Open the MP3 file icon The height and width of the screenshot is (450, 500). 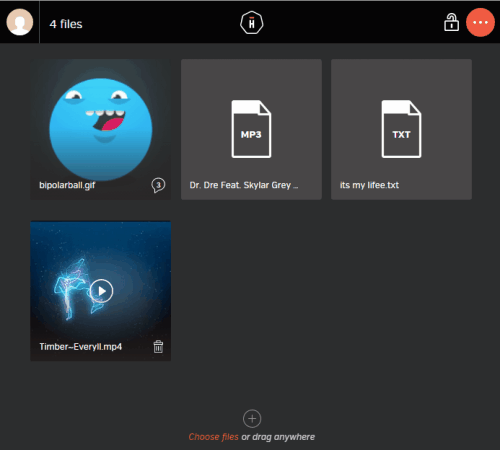click(251, 129)
